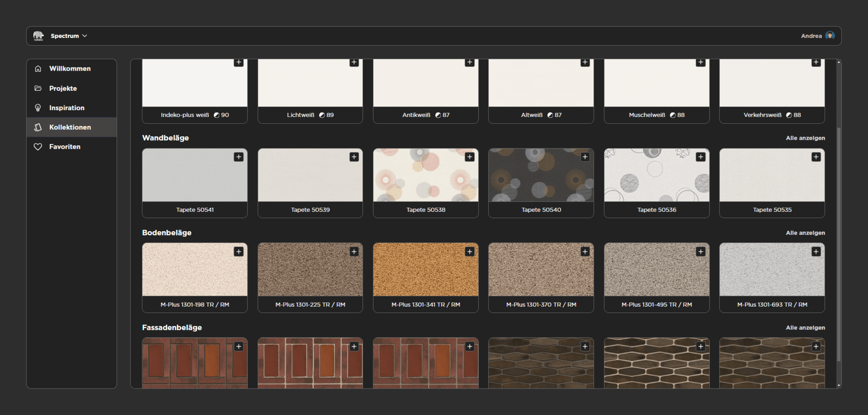
Task: Open M-Plus 1301-693 TR / RM thumbnail
Action: point(772,270)
